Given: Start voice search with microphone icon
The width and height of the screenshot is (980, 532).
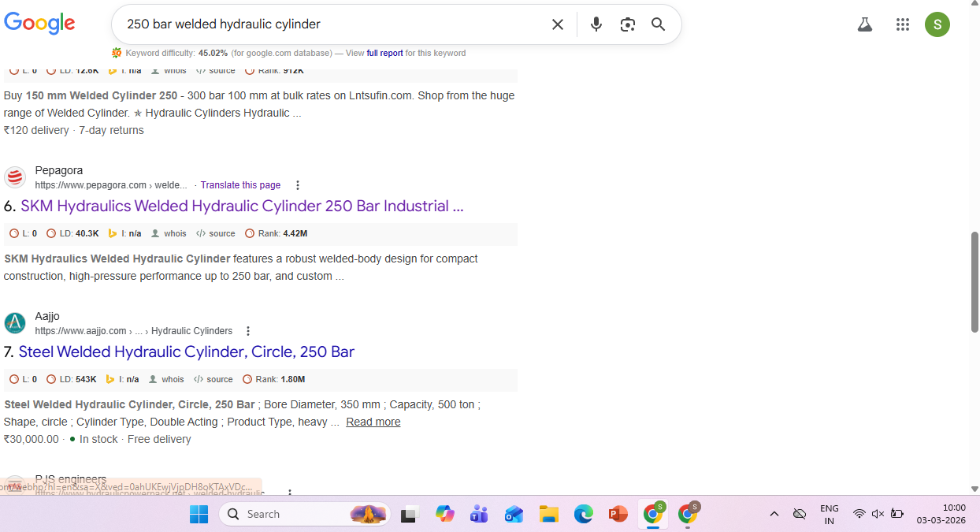Looking at the screenshot, I should pos(596,24).
